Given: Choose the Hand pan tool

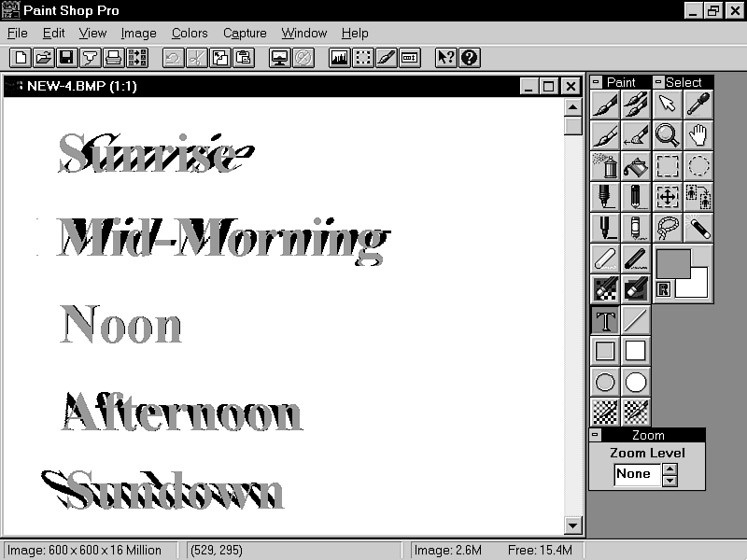Looking at the screenshot, I should click(698, 135).
